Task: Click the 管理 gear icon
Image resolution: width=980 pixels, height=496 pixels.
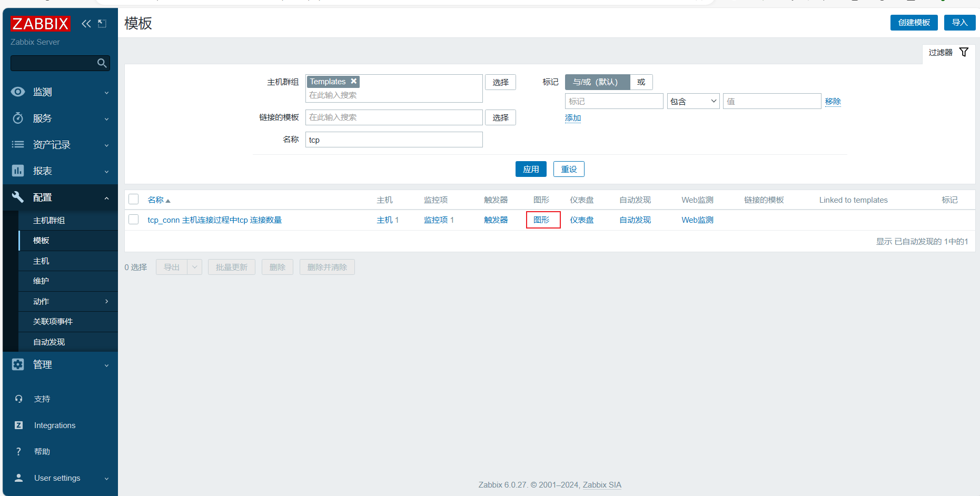Action: coord(18,364)
